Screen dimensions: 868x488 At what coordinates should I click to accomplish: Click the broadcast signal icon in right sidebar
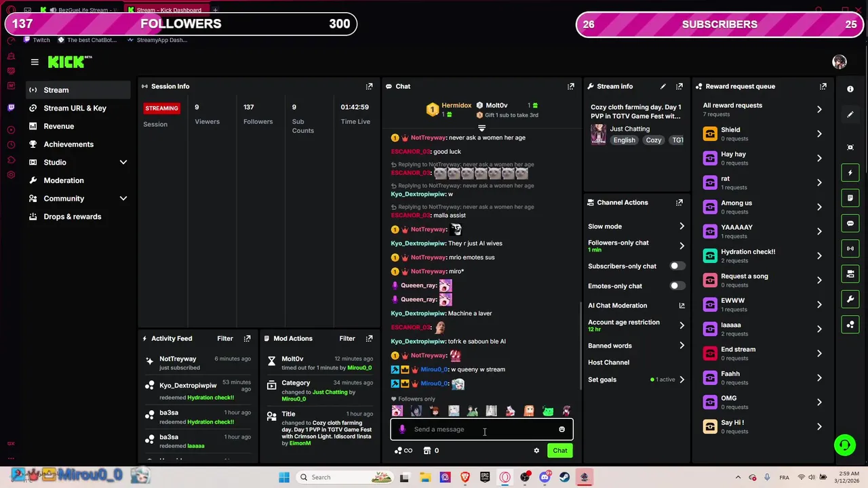(x=850, y=248)
